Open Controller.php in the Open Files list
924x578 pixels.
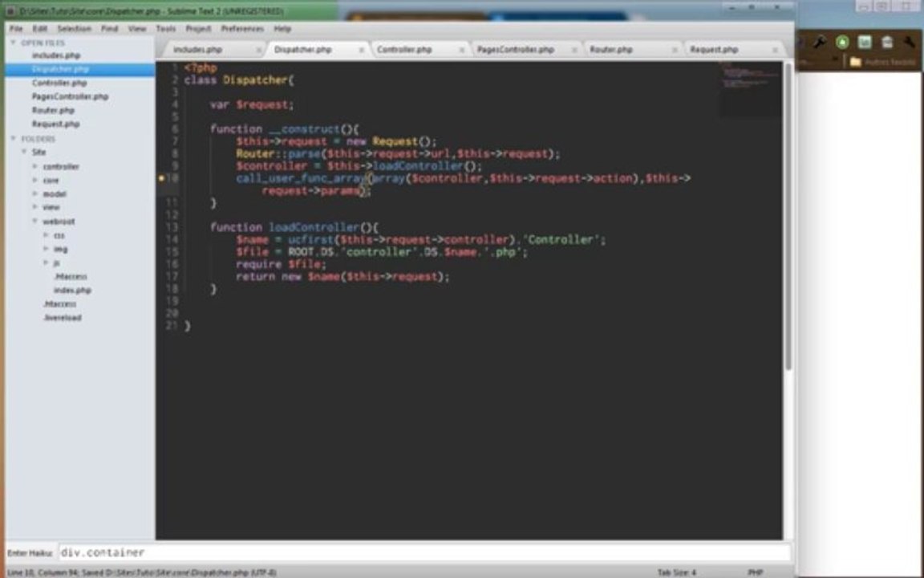pyautogui.click(x=59, y=83)
